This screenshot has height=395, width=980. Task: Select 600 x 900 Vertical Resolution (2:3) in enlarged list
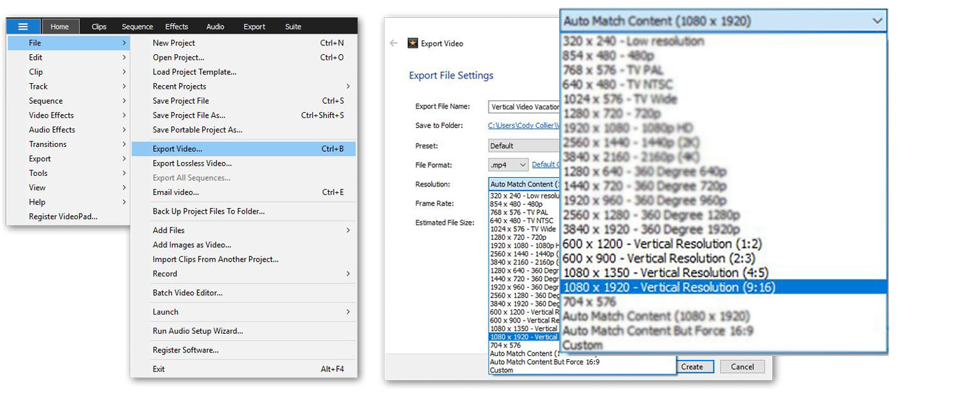(x=724, y=258)
